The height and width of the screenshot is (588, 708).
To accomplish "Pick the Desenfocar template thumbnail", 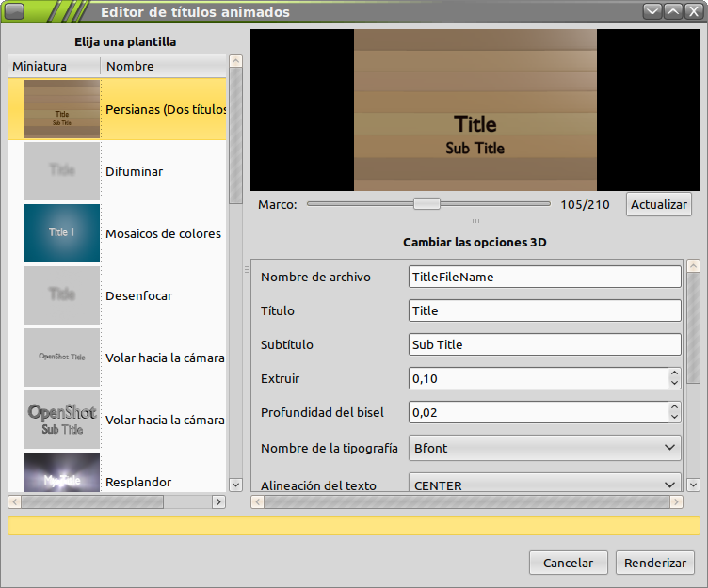I will pyautogui.click(x=62, y=295).
